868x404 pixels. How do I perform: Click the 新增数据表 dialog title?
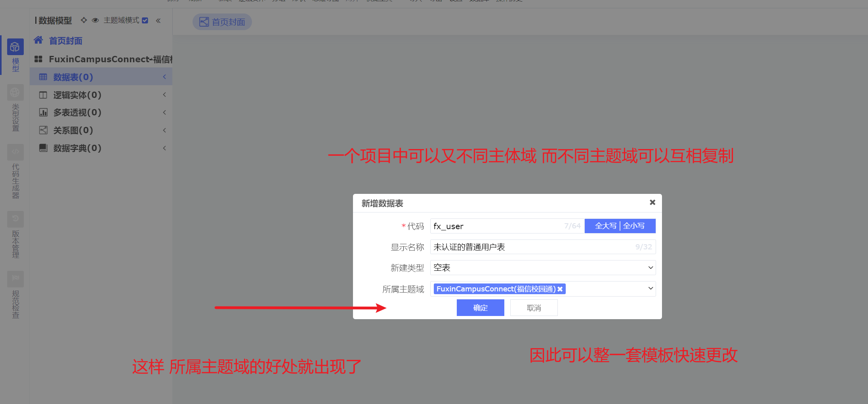(382, 203)
